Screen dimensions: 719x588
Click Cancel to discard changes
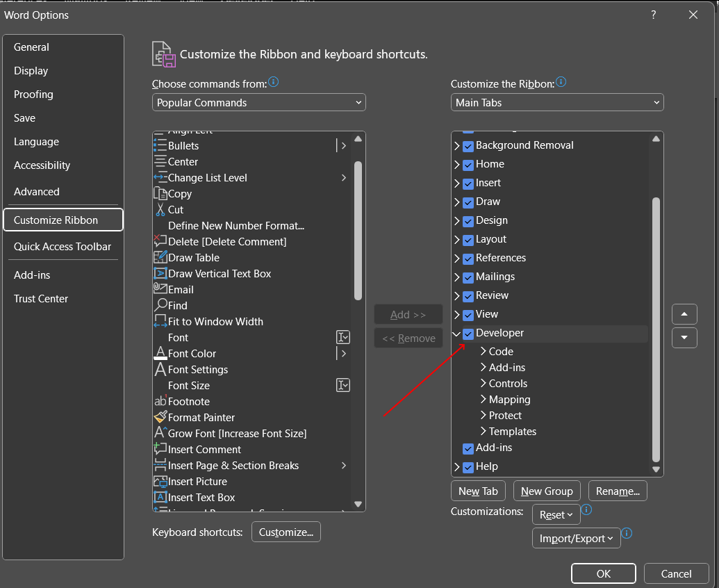pyautogui.click(x=677, y=574)
